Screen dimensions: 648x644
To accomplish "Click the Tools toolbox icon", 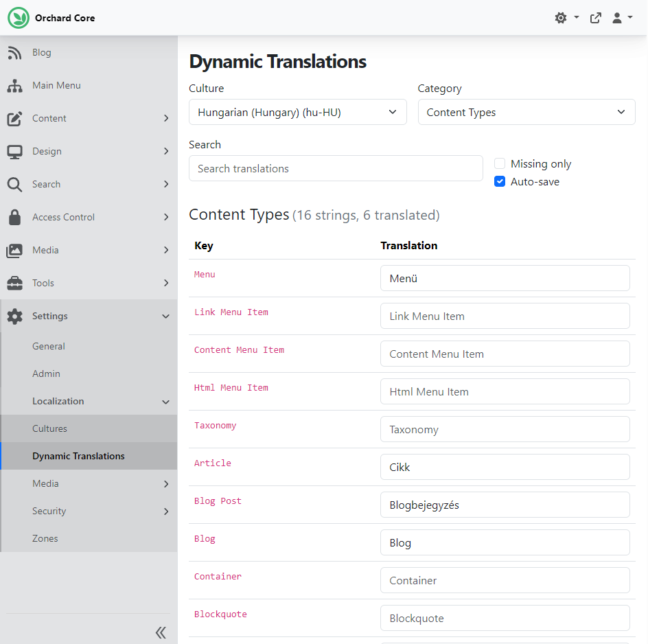I will [x=14, y=283].
